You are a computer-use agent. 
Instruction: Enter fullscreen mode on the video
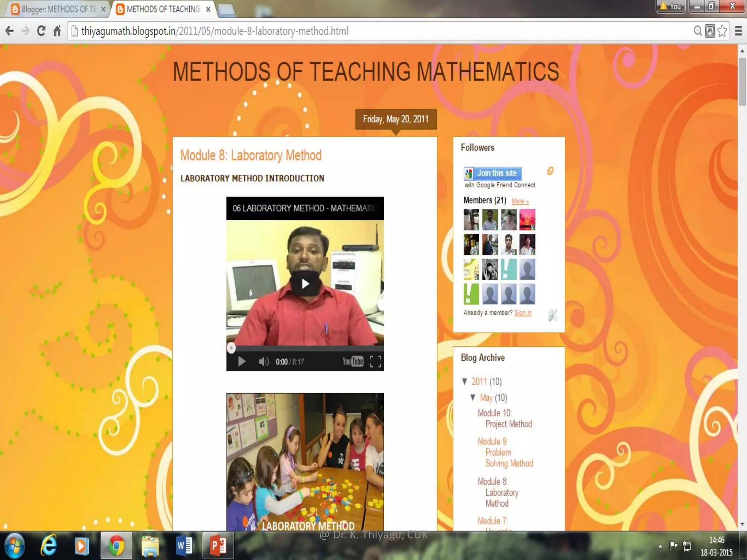pos(375,361)
